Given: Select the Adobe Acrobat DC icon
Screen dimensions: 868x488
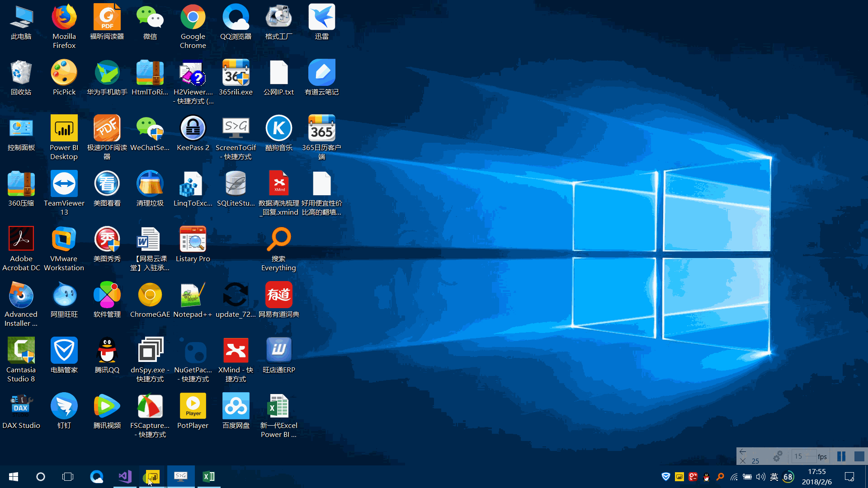Looking at the screenshot, I should pyautogui.click(x=21, y=249).
